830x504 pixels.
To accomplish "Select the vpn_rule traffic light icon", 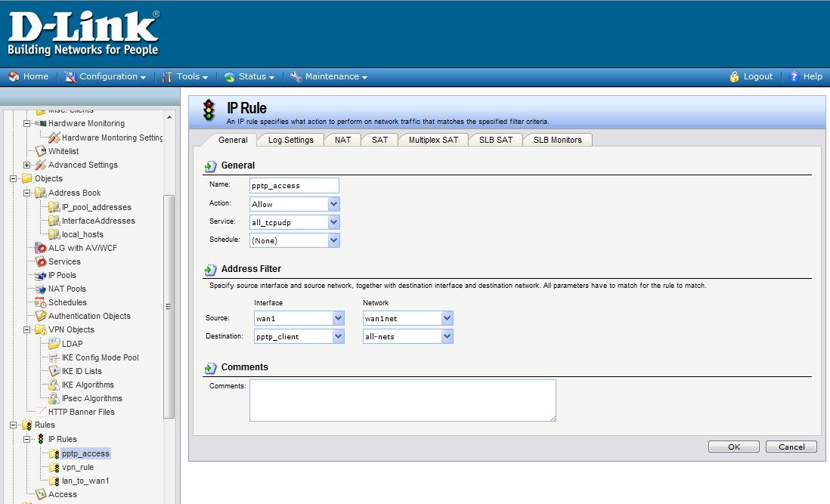I will tap(54, 467).
